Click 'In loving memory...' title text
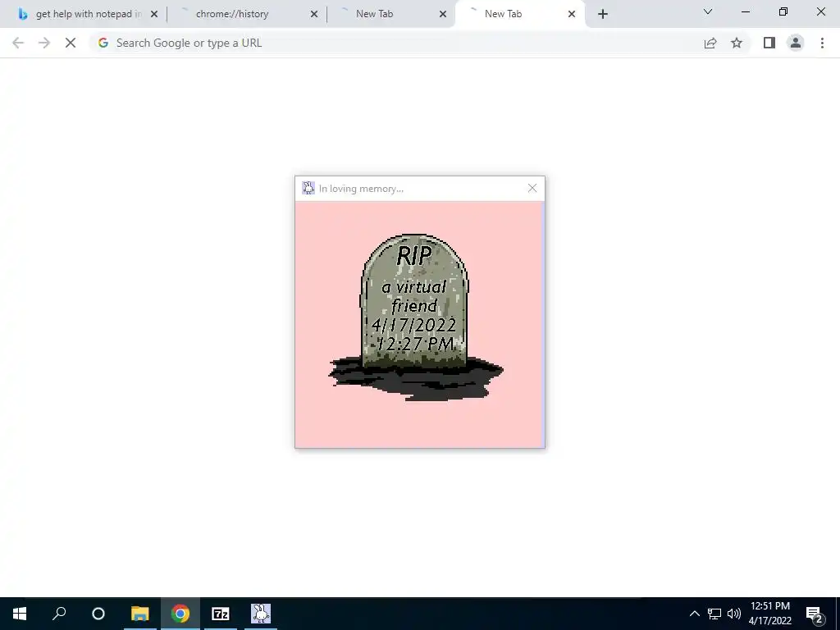This screenshot has height=630, width=840. (361, 189)
